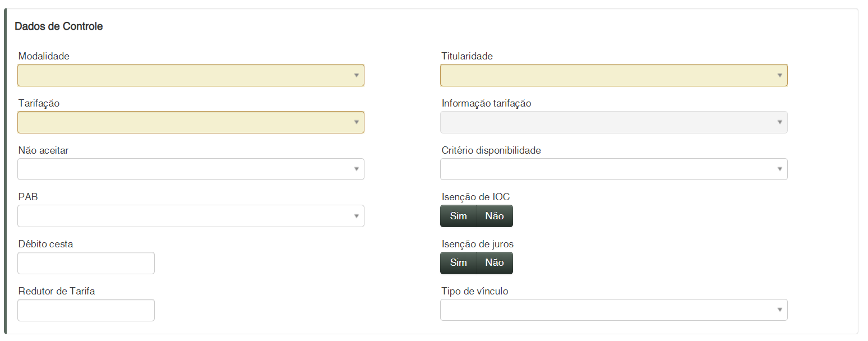The width and height of the screenshot is (868, 341).
Task: Click the Tipo de vínculo arrow icon
Action: coord(779,310)
